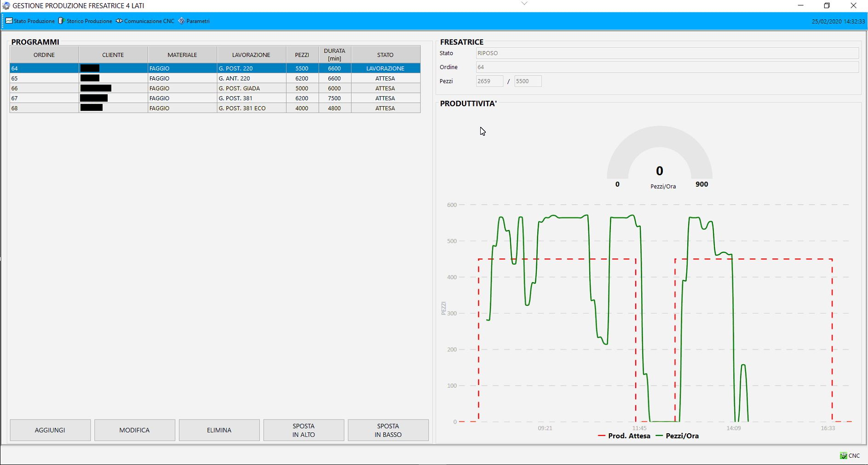Viewport: 868px width, 465px height.
Task: Click the Pezzi/Ora legend entry
Action: [677, 436]
